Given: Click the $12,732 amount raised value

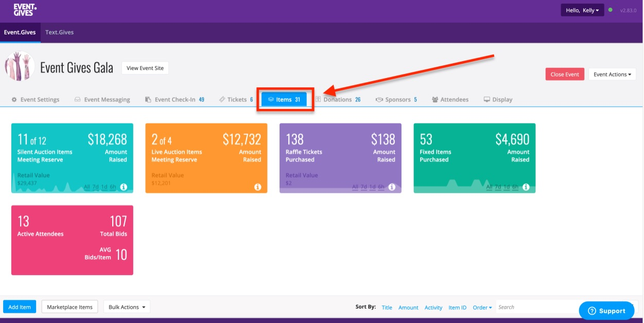Looking at the screenshot, I should (x=242, y=139).
